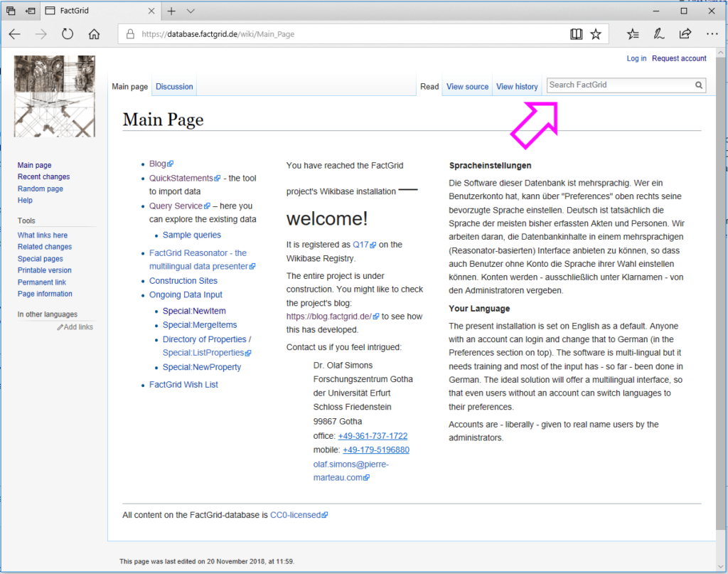Open the Help sidebar link
The width and height of the screenshot is (728, 574).
(x=25, y=201)
